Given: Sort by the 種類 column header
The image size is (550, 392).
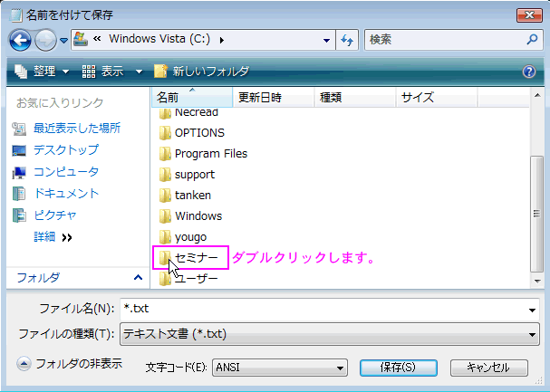Looking at the screenshot, I should click(355, 97).
